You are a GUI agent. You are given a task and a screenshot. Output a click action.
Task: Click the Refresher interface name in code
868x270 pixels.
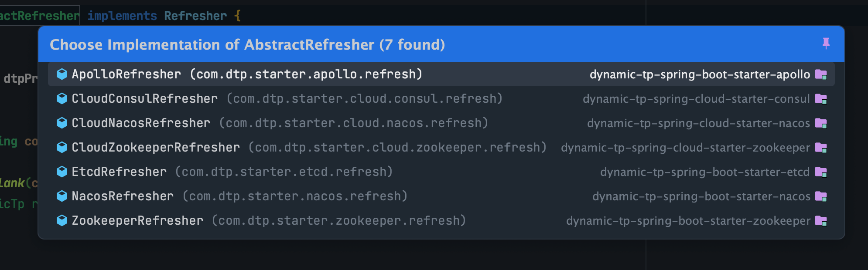pyautogui.click(x=195, y=16)
